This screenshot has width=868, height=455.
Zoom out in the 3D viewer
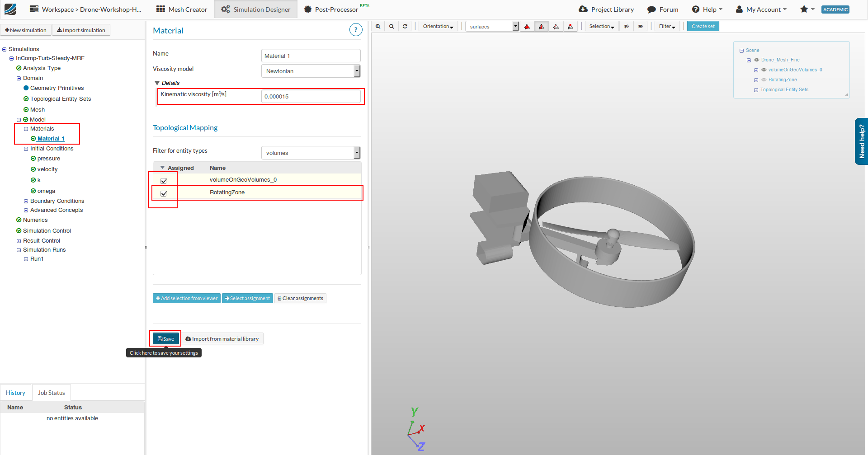[392, 26]
